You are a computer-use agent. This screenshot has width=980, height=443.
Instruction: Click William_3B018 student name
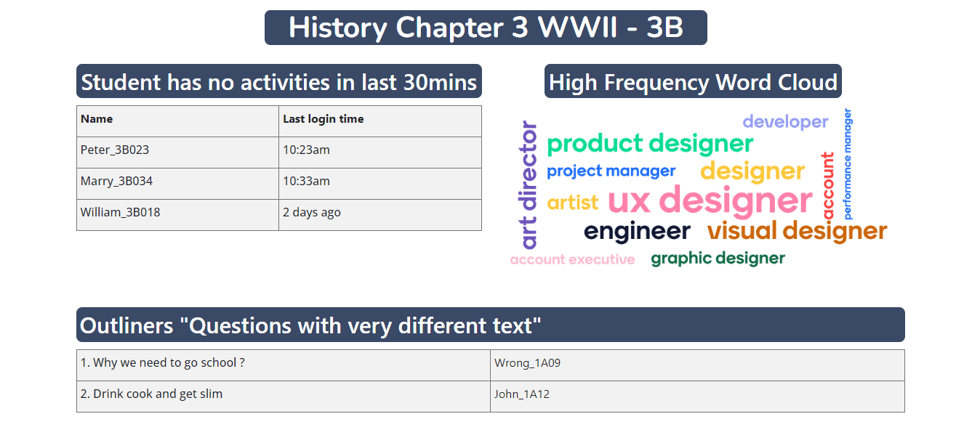[x=120, y=213]
